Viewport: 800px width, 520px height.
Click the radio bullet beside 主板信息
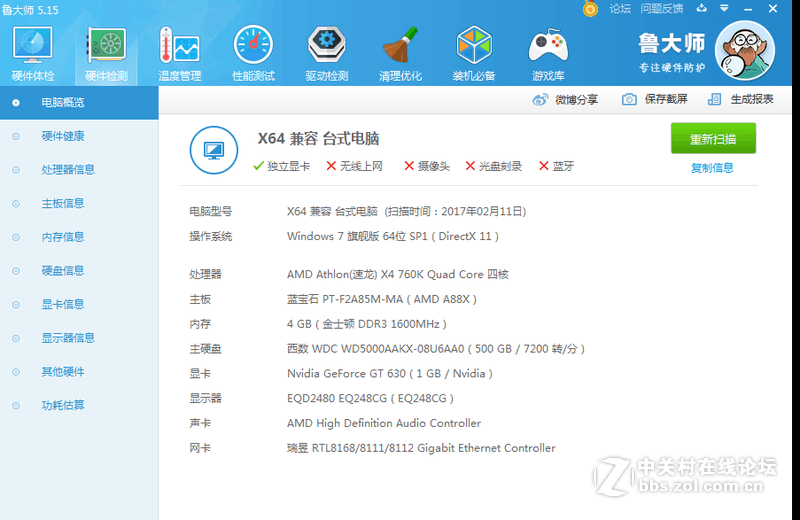click(16, 204)
